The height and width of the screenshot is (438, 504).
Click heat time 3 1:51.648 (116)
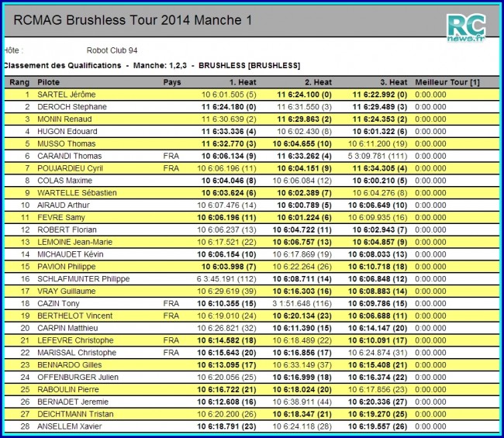point(302,304)
